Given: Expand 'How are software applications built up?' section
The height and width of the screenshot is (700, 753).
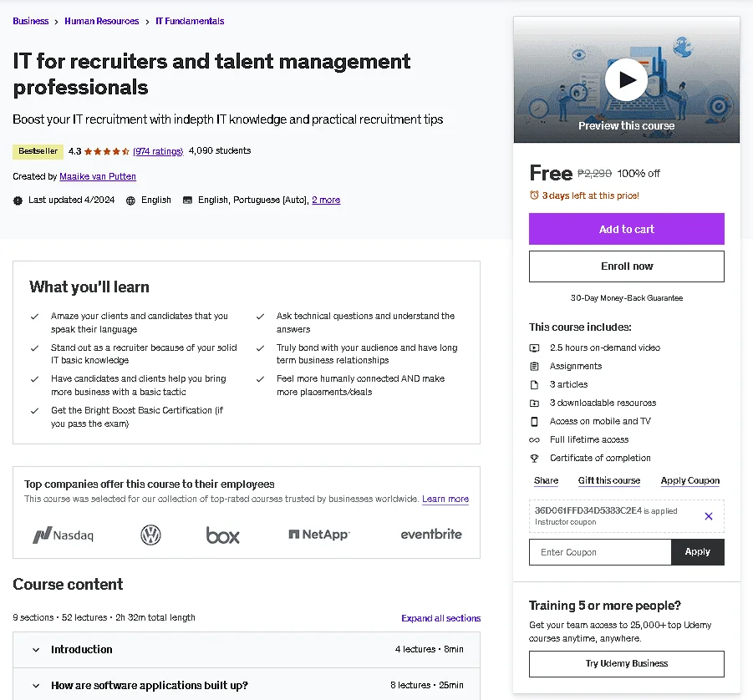Looking at the screenshot, I should pos(247,685).
